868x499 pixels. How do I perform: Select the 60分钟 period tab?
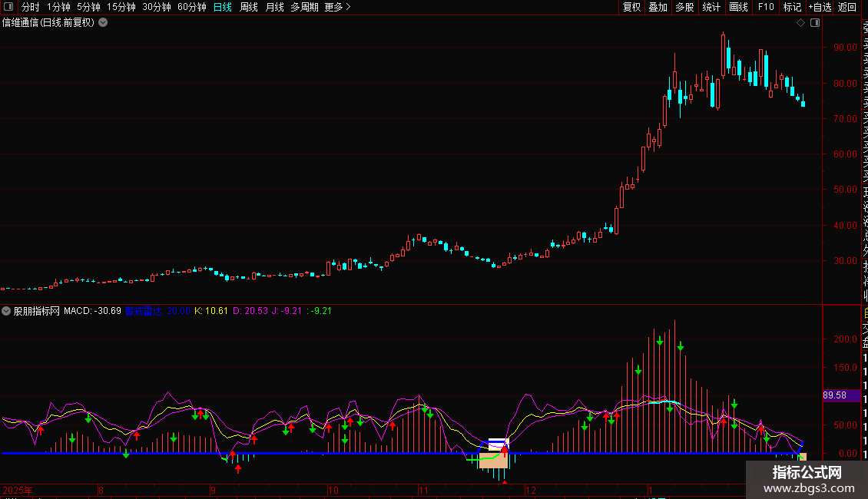point(191,7)
